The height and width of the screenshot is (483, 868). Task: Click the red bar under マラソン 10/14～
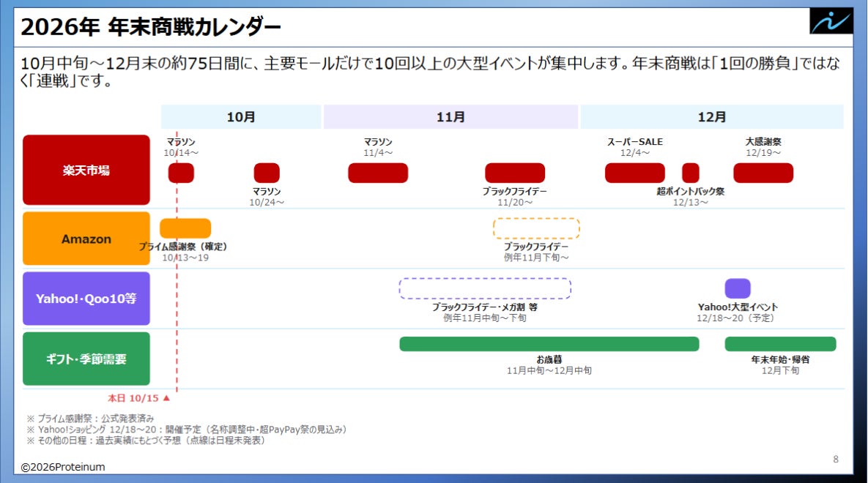pos(181,173)
